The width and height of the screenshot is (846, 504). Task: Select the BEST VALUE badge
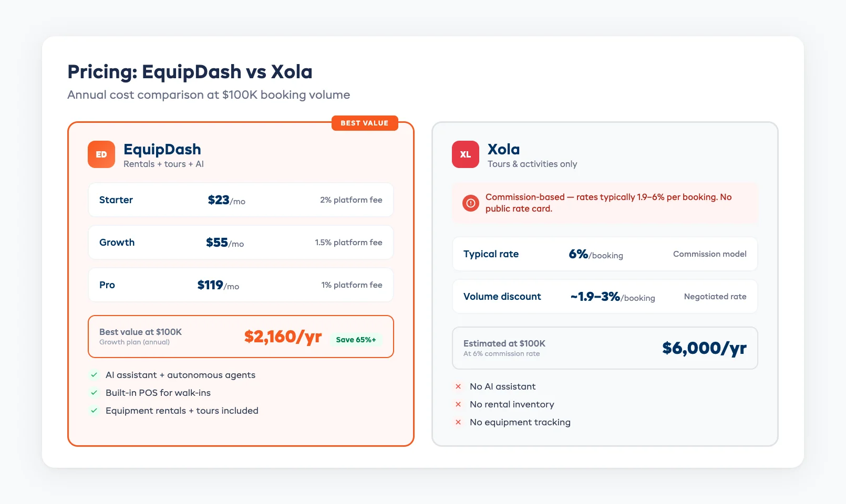(x=365, y=123)
